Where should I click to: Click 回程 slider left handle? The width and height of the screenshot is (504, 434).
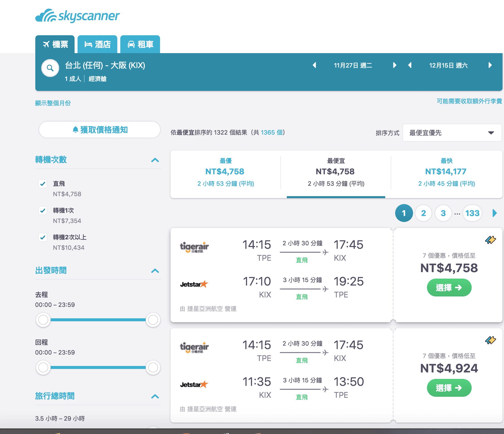43,367
